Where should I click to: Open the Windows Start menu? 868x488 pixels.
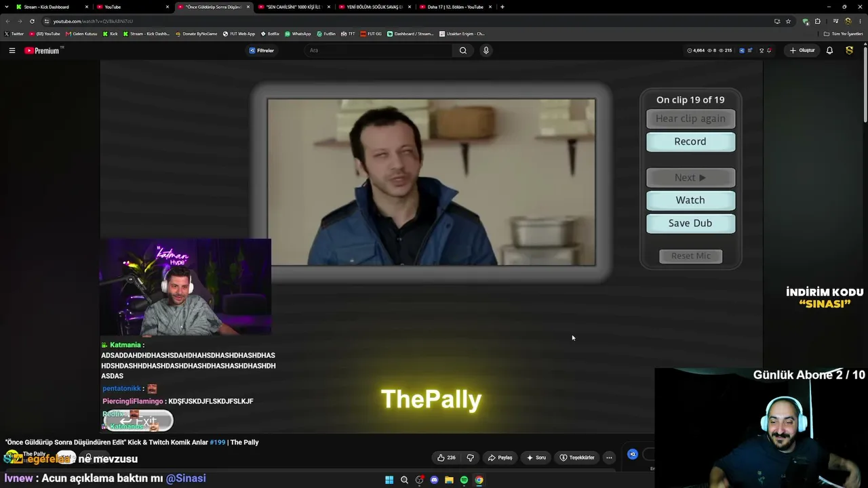pyautogui.click(x=389, y=480)
